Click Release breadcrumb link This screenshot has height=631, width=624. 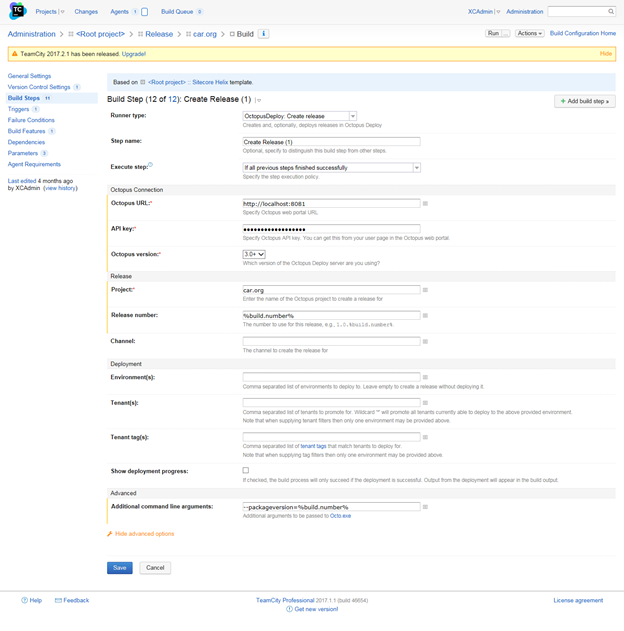coord(159,34)
